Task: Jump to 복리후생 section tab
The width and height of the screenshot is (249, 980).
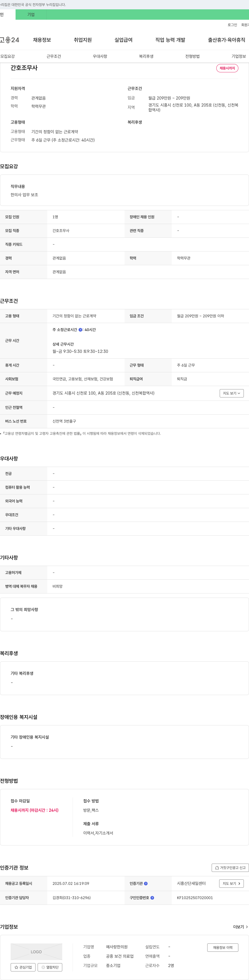Action: (146, 56)
